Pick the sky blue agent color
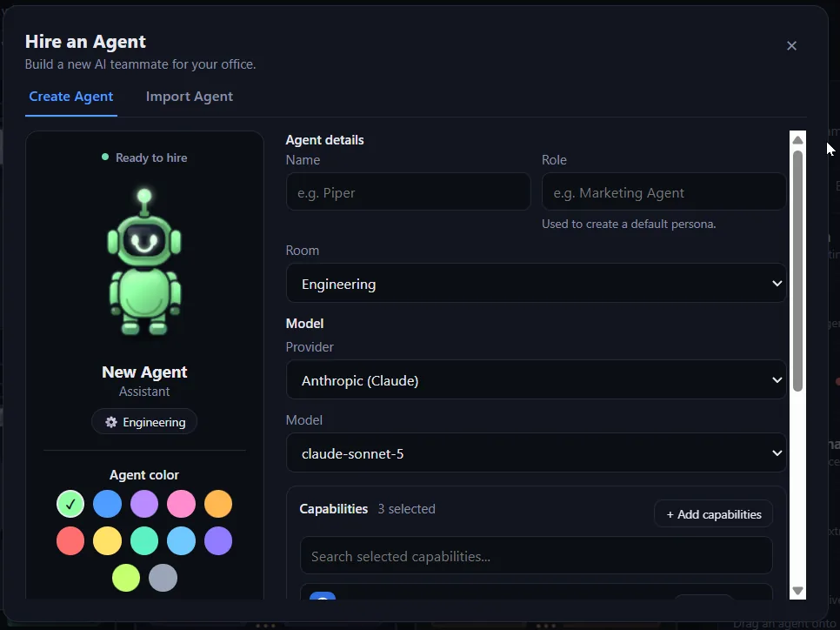The height and width of the screenshot is (630, 840). click(181, 540)
